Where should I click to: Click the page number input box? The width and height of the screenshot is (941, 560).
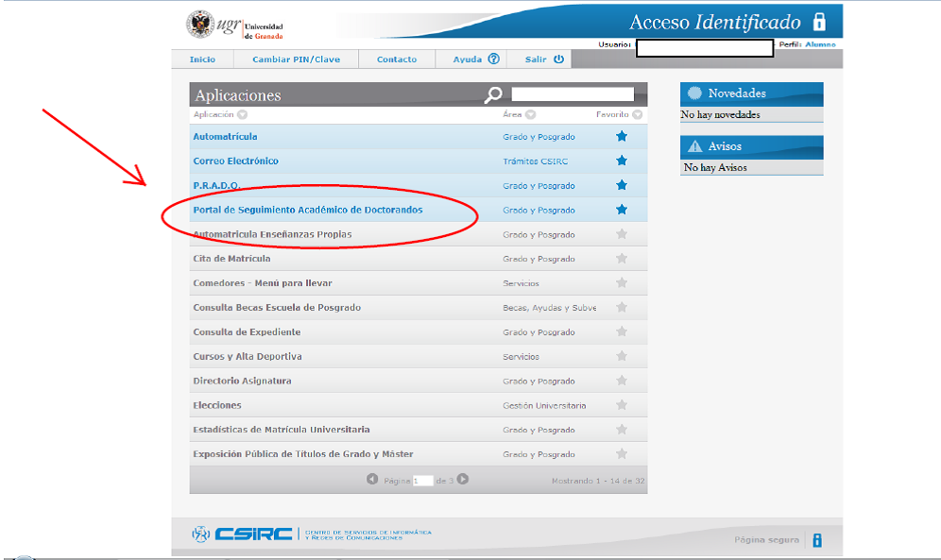click(x=422, y=481)
